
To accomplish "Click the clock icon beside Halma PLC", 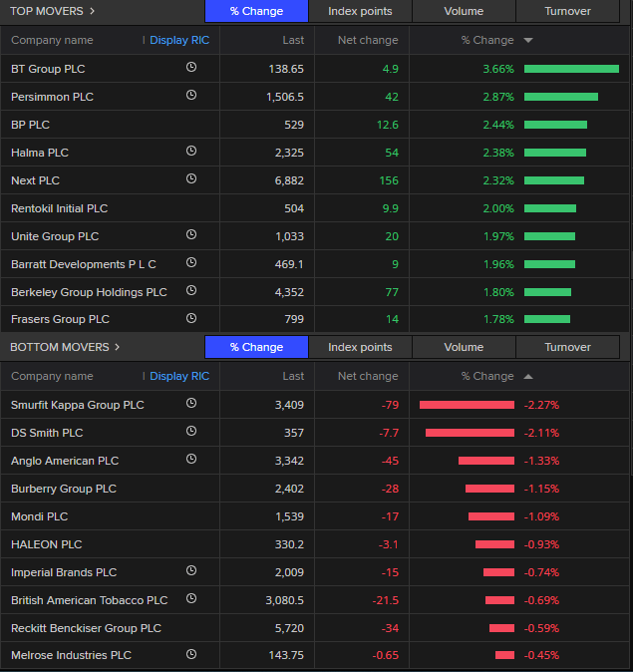I will point(191,151).
